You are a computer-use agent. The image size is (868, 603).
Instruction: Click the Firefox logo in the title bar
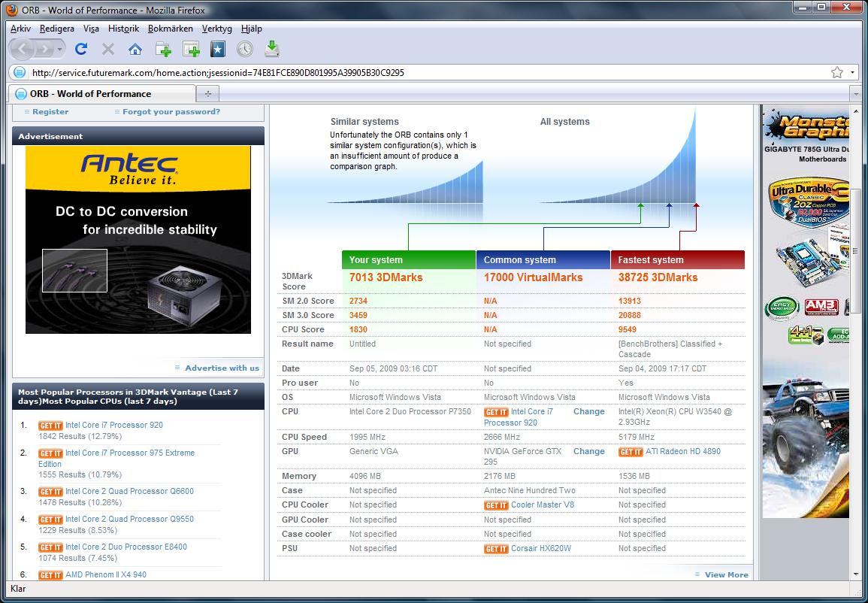coord(11,10)
